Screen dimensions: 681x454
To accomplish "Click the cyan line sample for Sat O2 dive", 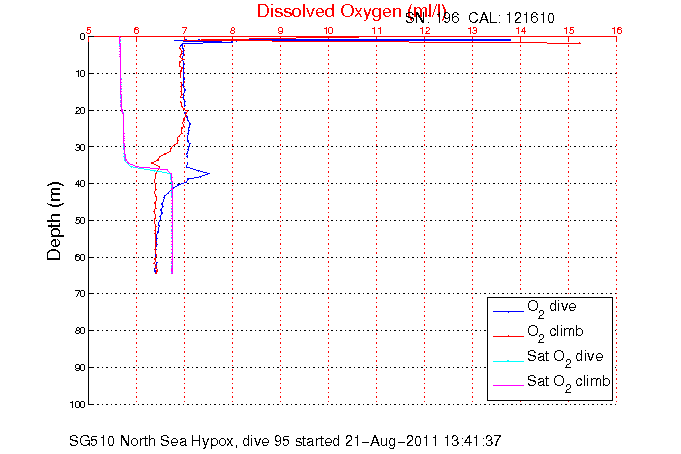I will pyautogui.click(x=508, y=361).
